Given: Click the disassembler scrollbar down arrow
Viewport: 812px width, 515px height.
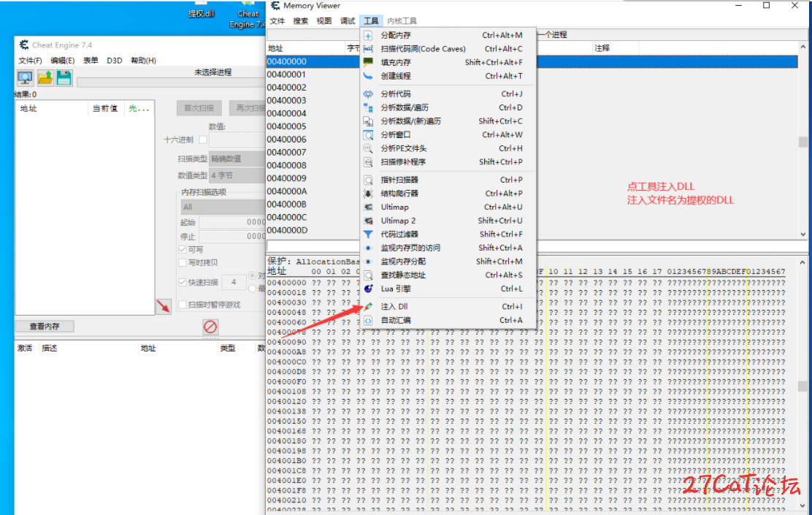Looking at the screenshot, I should click(x=803, y=234).
